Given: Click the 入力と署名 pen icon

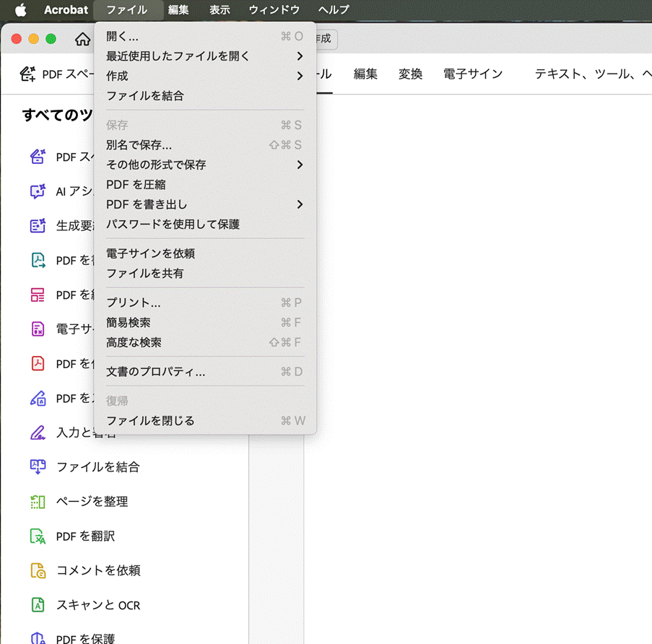Looking at the screenshot, I should 38,432.
